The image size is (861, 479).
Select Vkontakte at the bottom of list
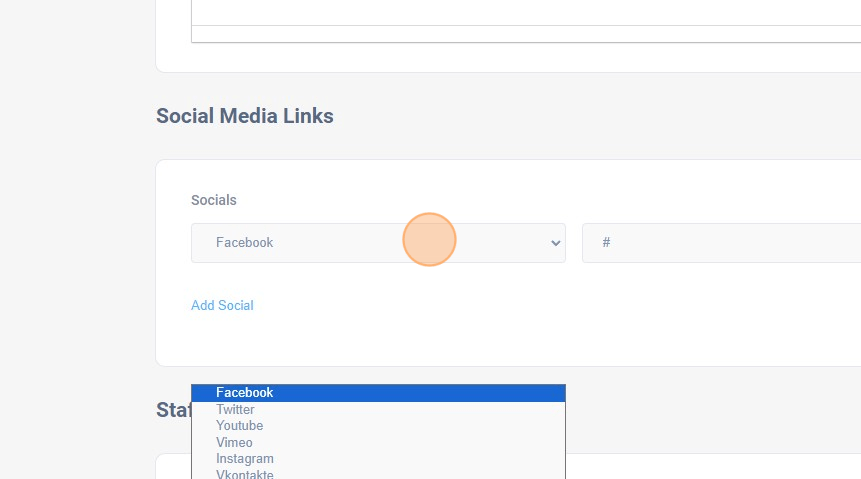pos(244,474)
